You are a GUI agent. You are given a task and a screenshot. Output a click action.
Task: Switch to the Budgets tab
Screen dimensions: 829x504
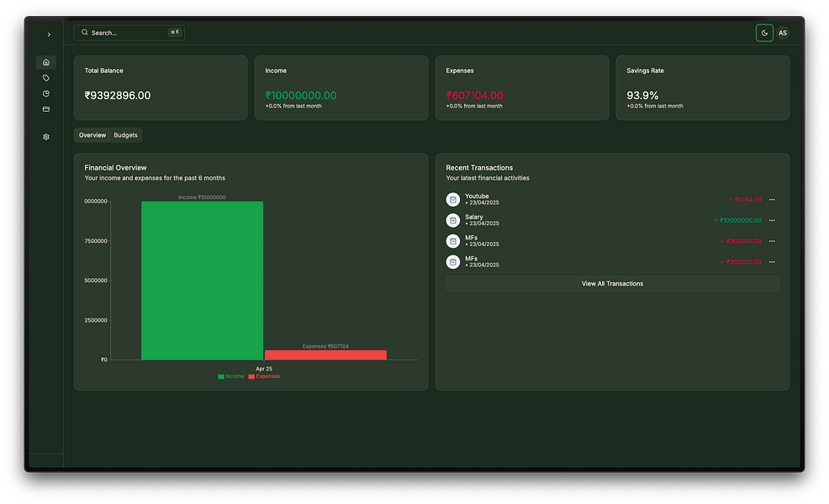125,134
